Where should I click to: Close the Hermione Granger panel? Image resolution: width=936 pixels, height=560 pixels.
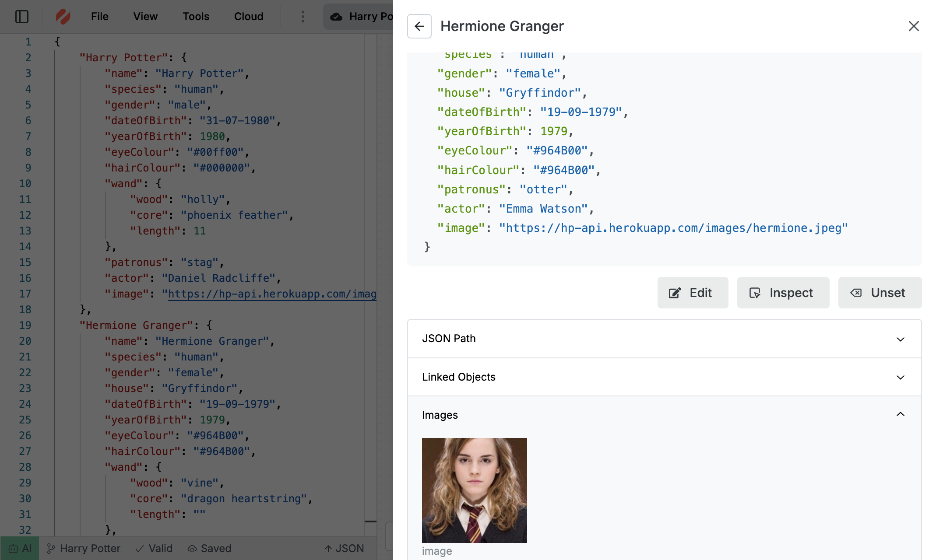click(x=914, y=26)
